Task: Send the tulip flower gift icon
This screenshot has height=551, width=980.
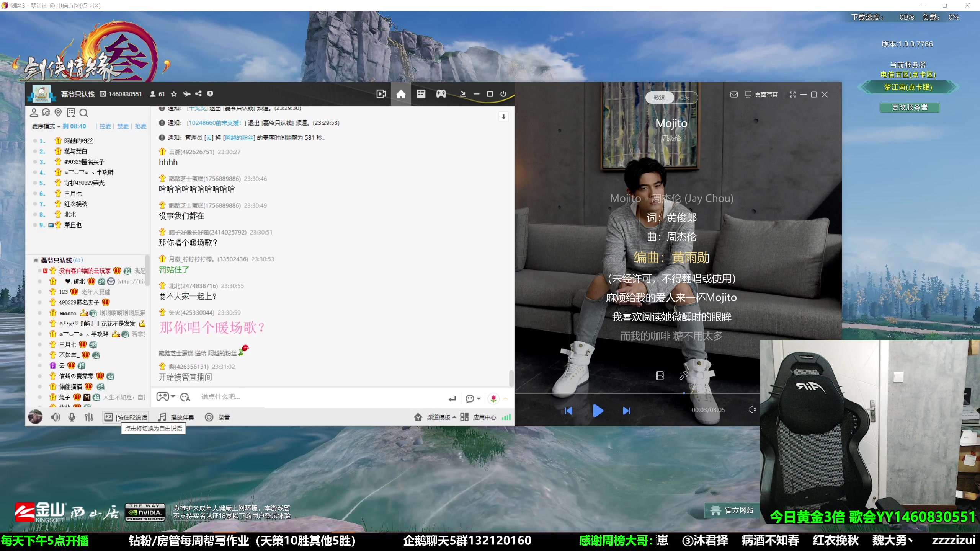Action: [493, 398]
